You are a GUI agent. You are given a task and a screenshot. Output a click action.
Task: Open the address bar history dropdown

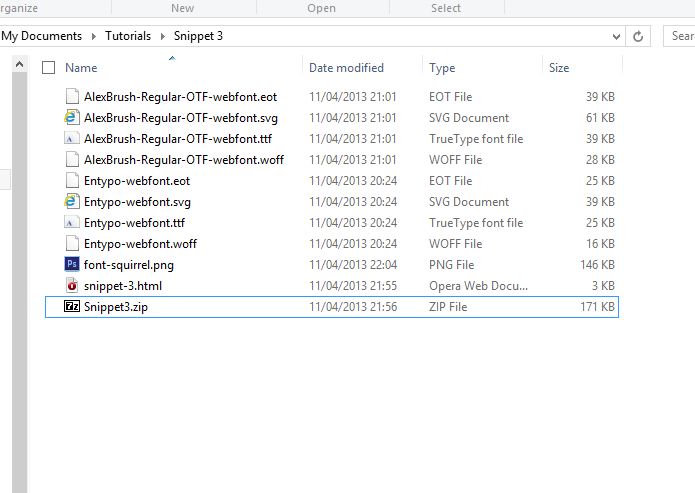point(616,36)
